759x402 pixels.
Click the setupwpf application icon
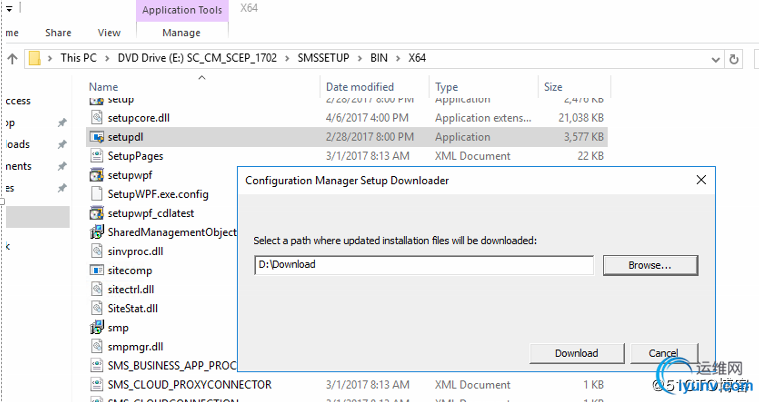pyautogui.click(x=97, y=175)
